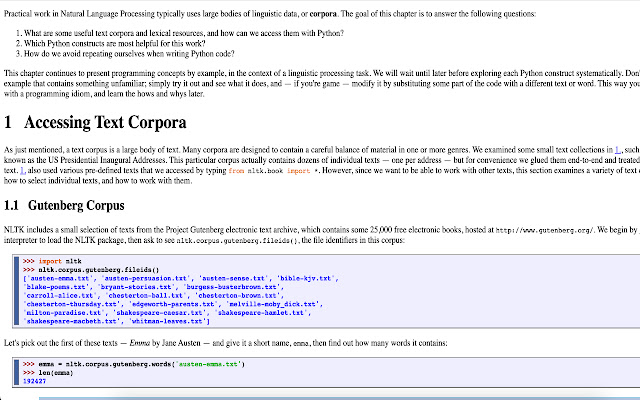
Task: Click inline code 'from nltk.book import *'
Action: coord(273,171)
